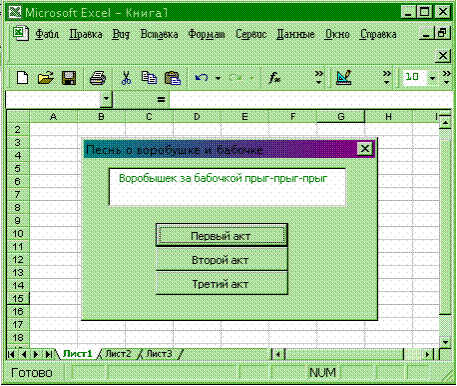Switch to the Лист2 sheet tab
The height and width of the screenshot is (386, 457).
pyautogui.click(x=118, y=354)
